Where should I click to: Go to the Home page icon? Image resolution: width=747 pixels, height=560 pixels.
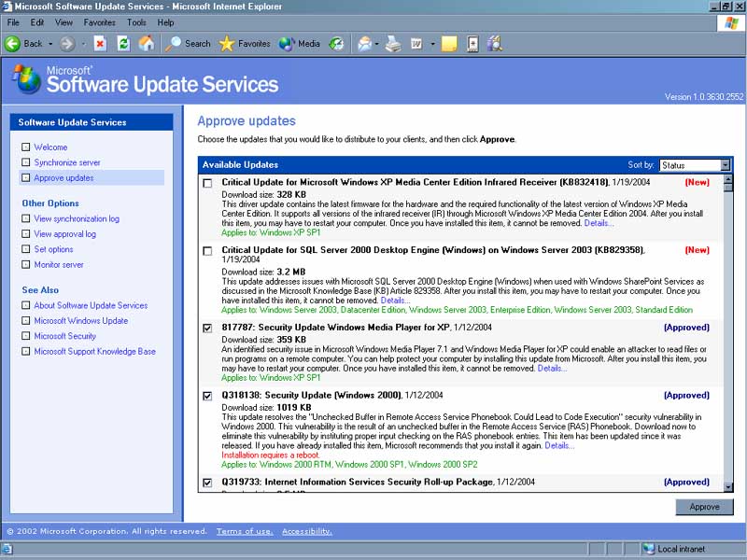(147, 44)
